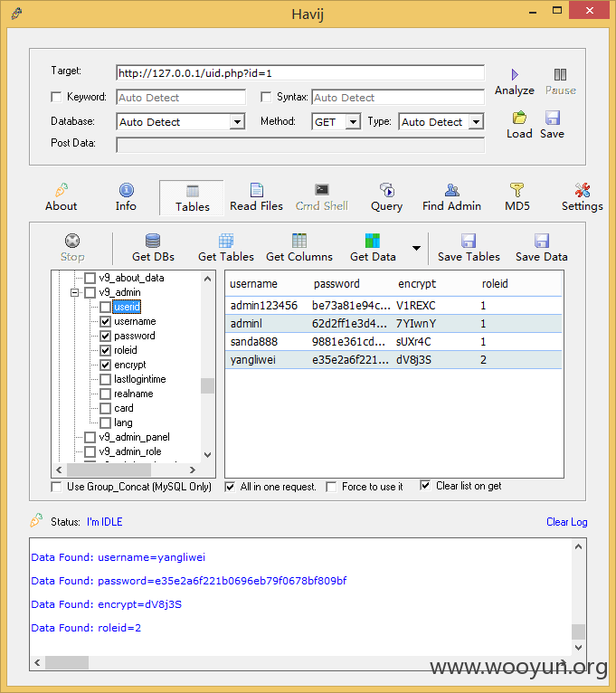Click the tree's scroll right arrow
The image size is (616, 693).
[193, 470]
